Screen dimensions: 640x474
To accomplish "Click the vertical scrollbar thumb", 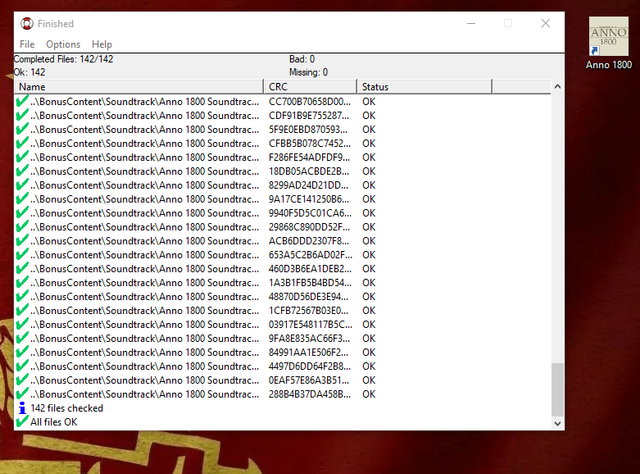I will [x=558, y=389].
